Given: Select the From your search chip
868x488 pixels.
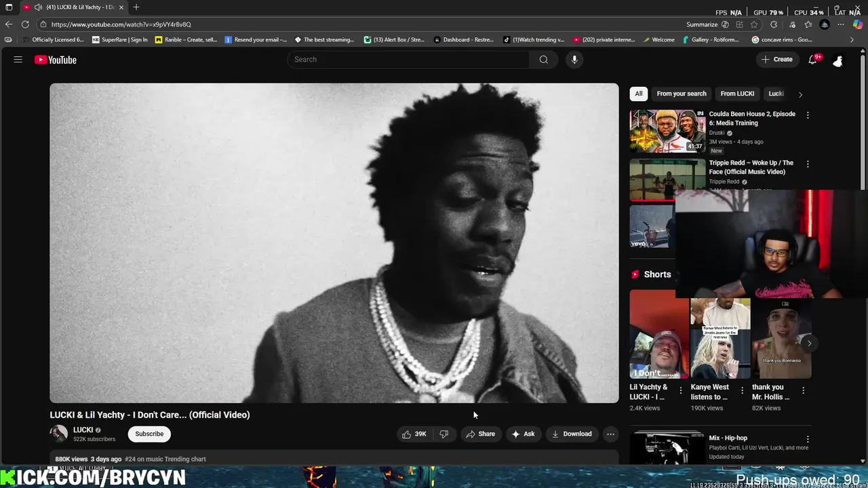Looking at the screenshot, I should [682, 94].
